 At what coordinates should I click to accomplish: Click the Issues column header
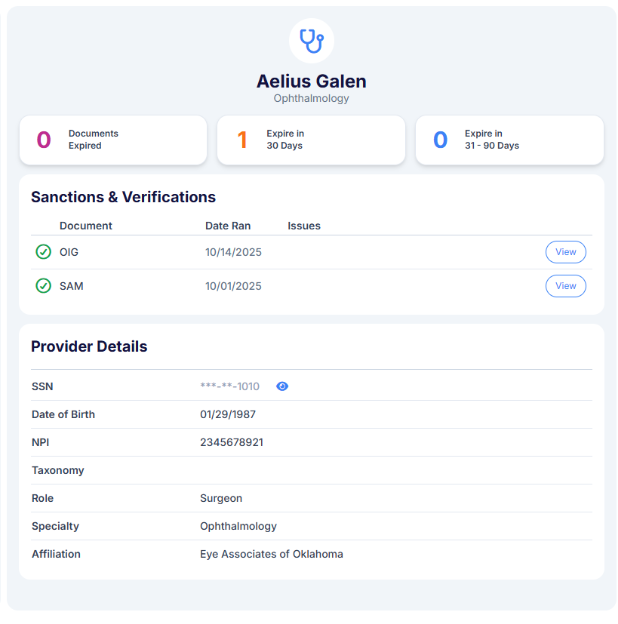[x=304, y=226]
